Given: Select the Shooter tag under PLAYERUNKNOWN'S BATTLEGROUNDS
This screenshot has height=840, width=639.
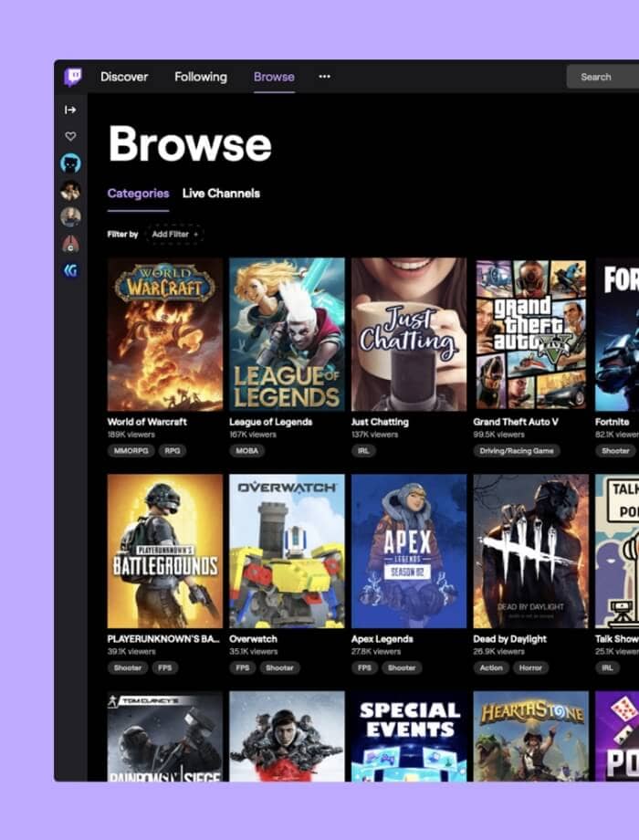Looking at the screenshot, I should (128, 667).
